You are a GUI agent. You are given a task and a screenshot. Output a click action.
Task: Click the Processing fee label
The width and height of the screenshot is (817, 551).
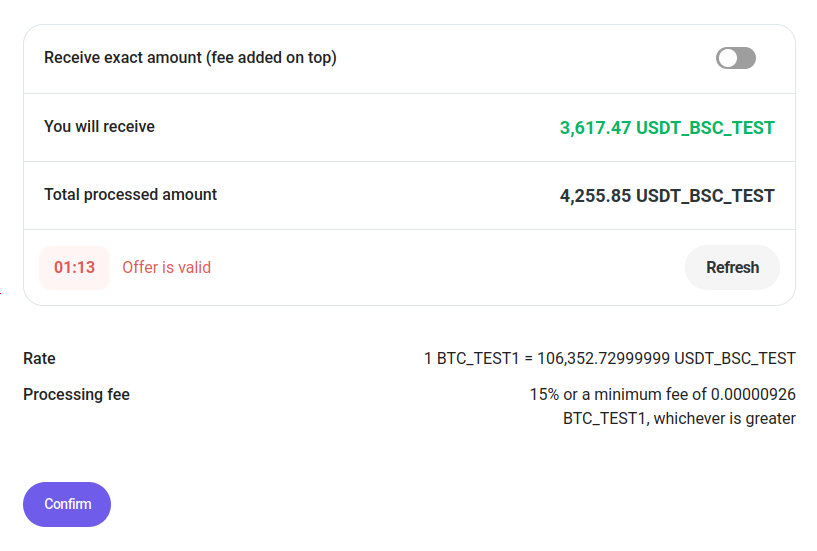tap(76, 394)
